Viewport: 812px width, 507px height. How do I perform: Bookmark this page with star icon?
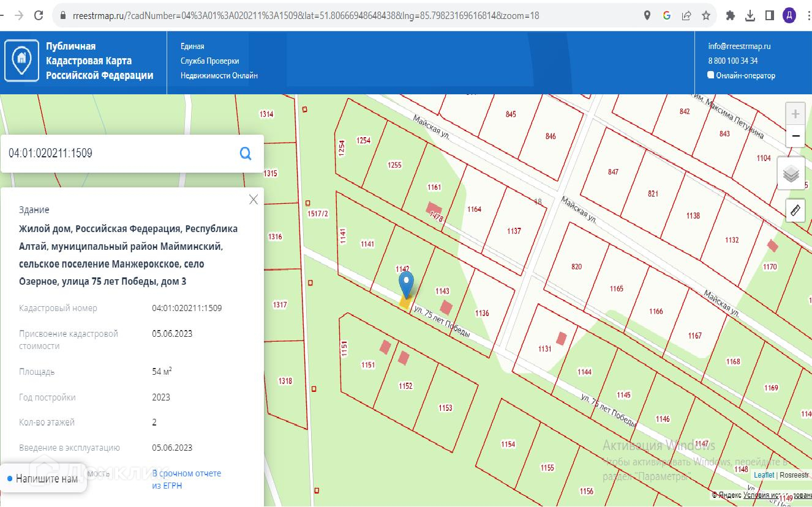706,15
